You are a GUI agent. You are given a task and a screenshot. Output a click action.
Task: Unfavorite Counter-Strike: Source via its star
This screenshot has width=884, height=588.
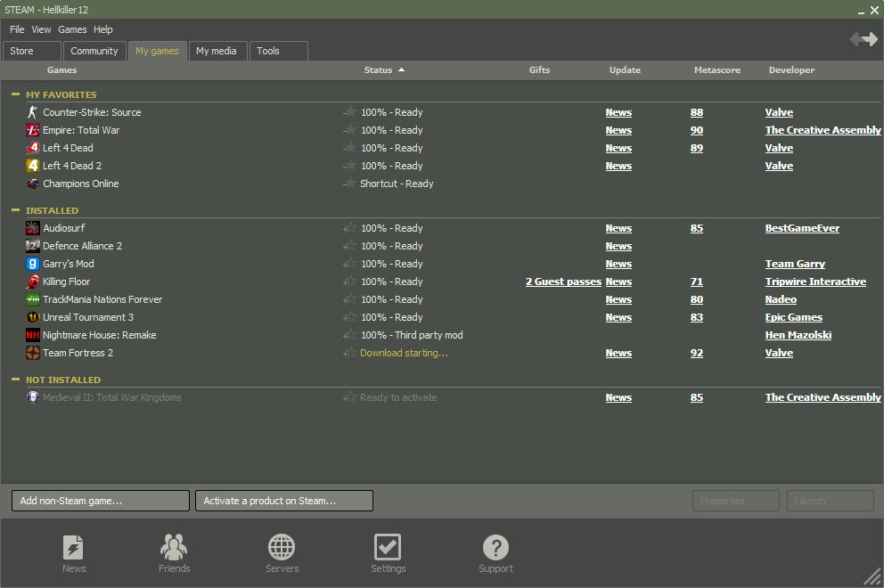click(349, 112)
